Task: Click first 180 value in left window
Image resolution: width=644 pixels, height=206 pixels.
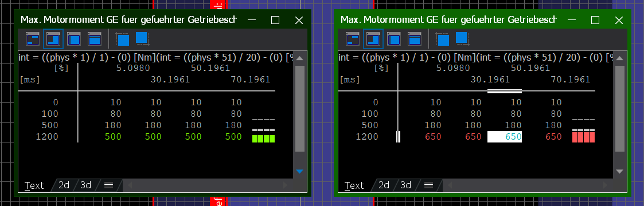Action: coord(113,125)
